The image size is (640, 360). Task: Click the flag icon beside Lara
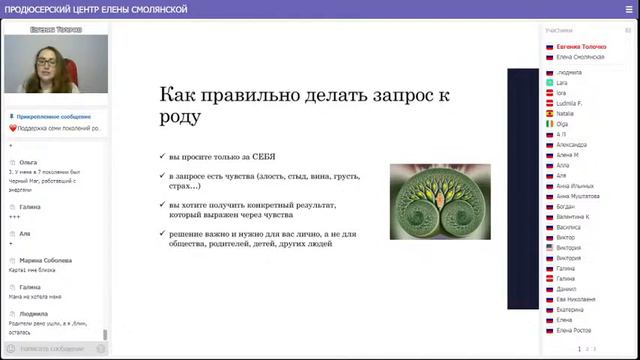pos(550,82)
